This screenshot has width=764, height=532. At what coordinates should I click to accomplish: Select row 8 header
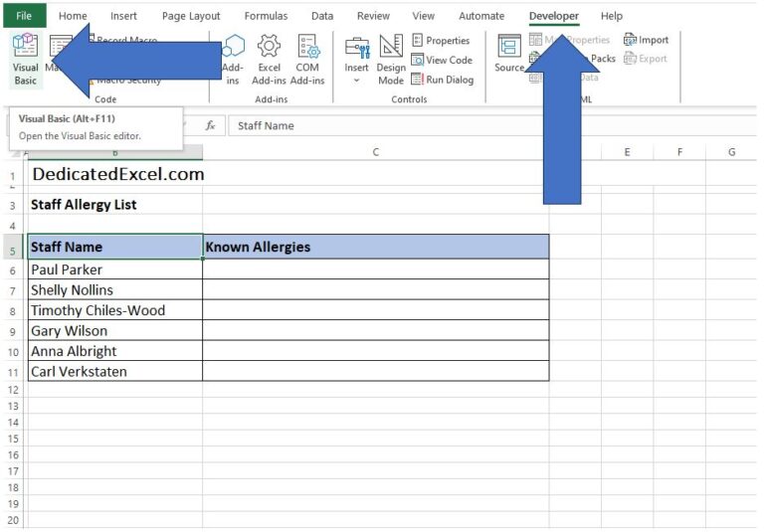coord(13,310)
